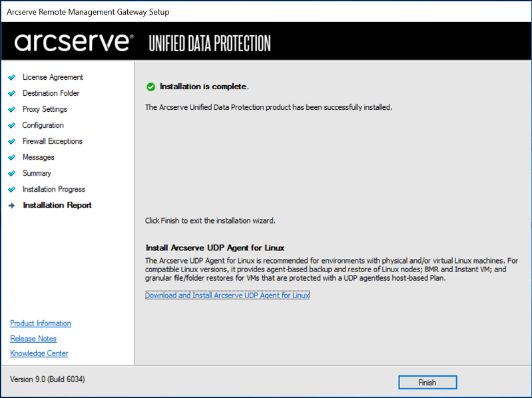532x398 pixels.
Task: Open Download and Install Arcserve UDP Agent link
Action: [x=227, y=296]
